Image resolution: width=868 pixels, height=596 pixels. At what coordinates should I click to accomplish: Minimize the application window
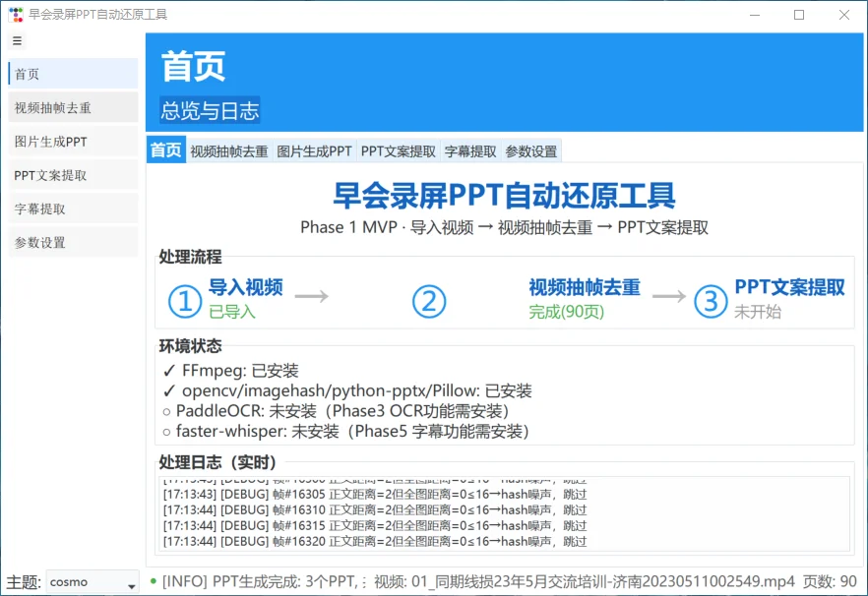[x=755, y=15]
